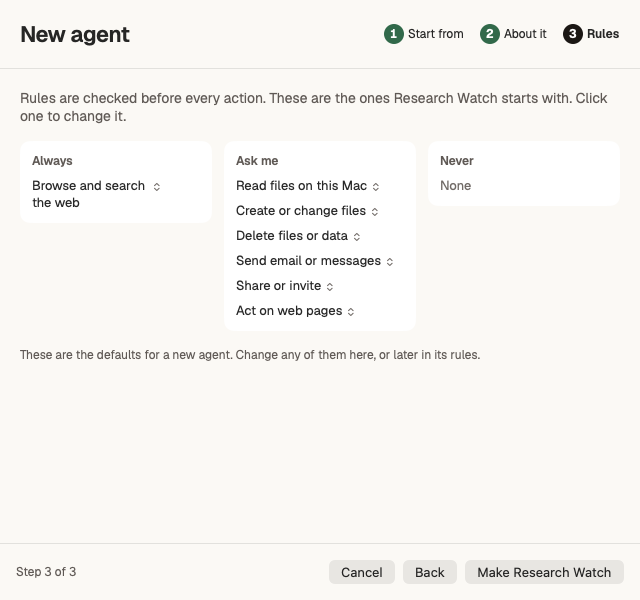
Task: Click 'None' in the Never column
Action: (x=456, y=186)
